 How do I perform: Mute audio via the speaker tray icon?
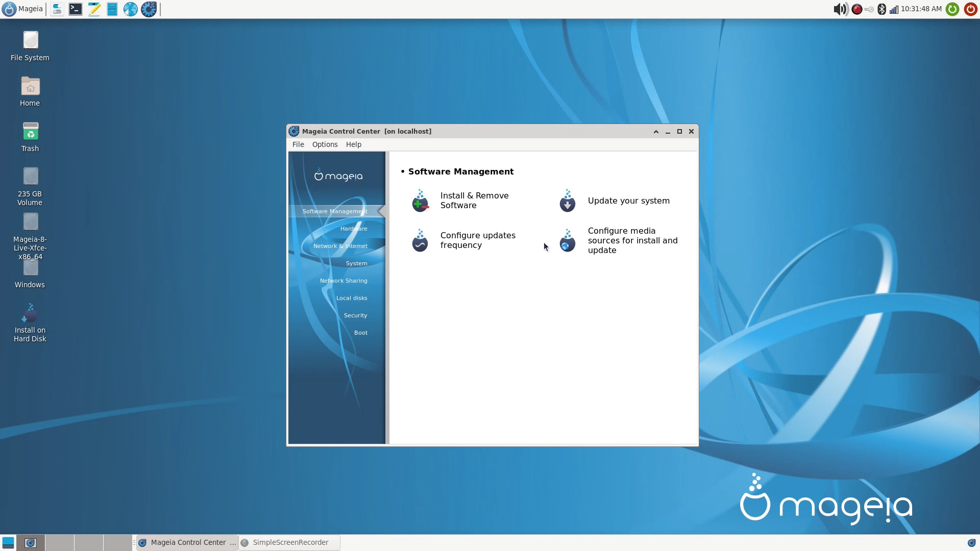[840, 9]
